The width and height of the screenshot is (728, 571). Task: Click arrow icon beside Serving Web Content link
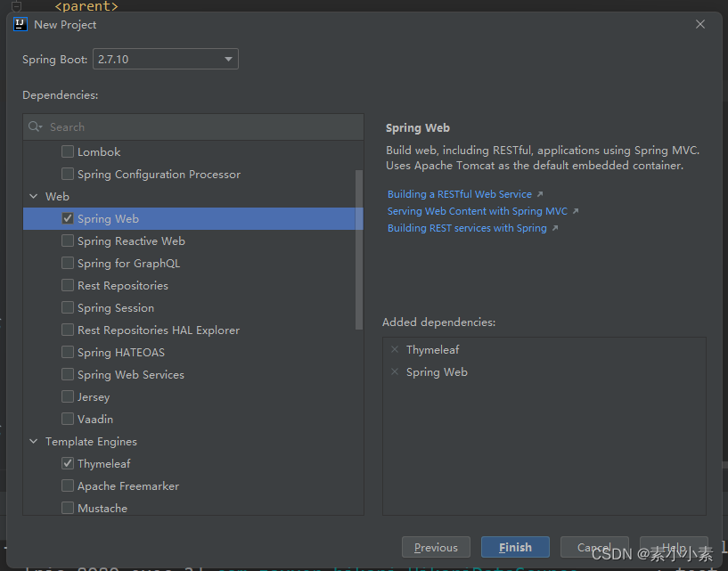point(576,211)
